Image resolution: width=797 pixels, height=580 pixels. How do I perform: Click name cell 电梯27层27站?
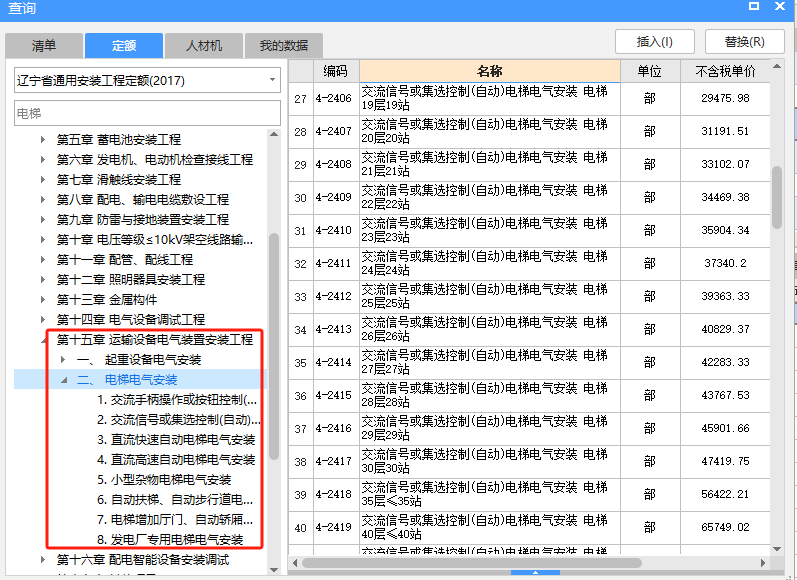pyautogui.click(x=489, y=362)
